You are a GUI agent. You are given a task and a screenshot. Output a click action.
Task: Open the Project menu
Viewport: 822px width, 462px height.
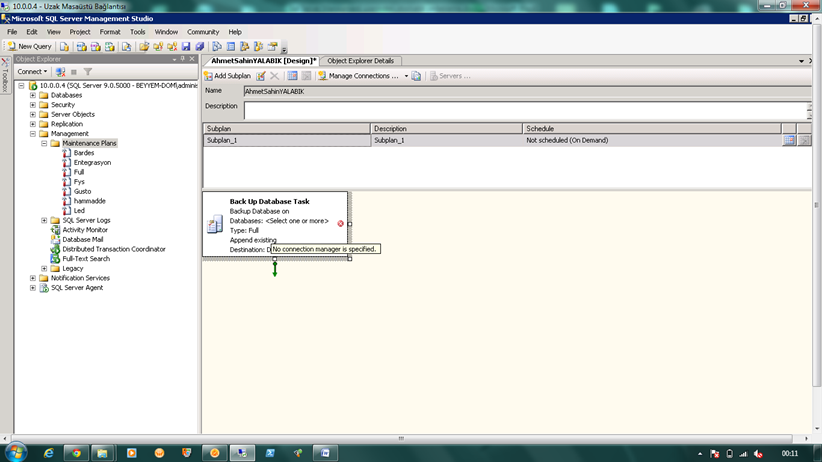[80, 32]
